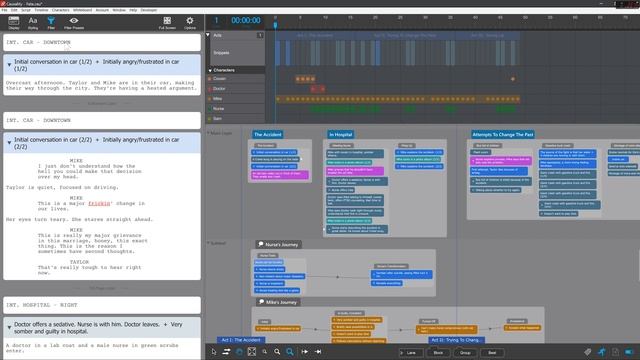This screenshot has width=640, height=360.
Task: Toggle the Filter funnel tool
Action: pyautogui.click(x=51, y=23)
